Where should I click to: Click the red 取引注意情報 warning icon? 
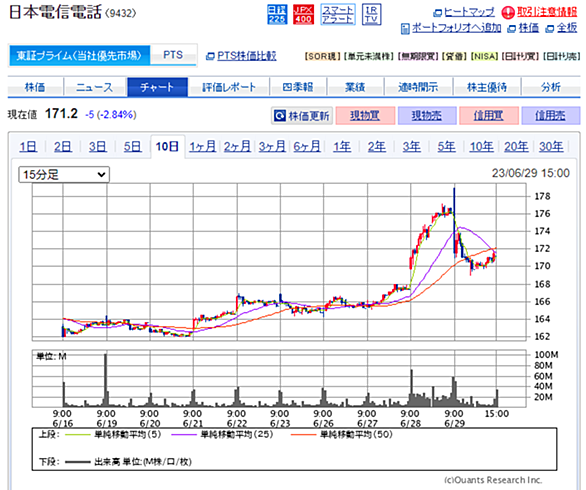(508, 13)
